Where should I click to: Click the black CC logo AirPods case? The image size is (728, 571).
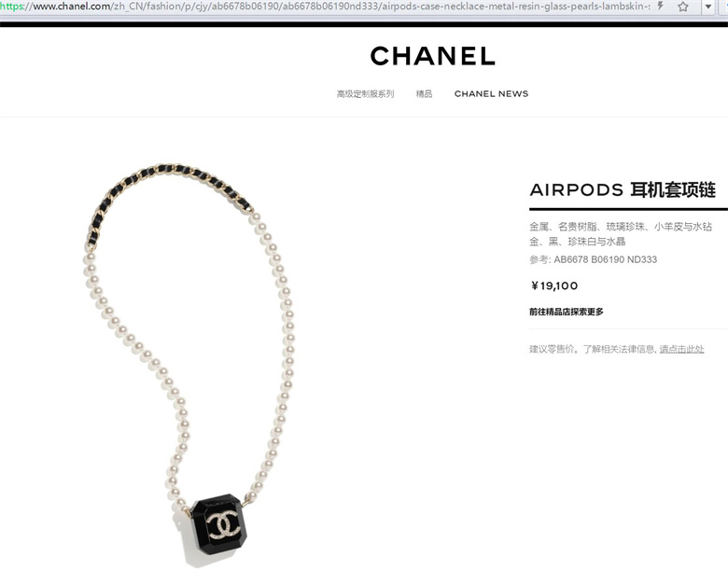tap(219, 524)
